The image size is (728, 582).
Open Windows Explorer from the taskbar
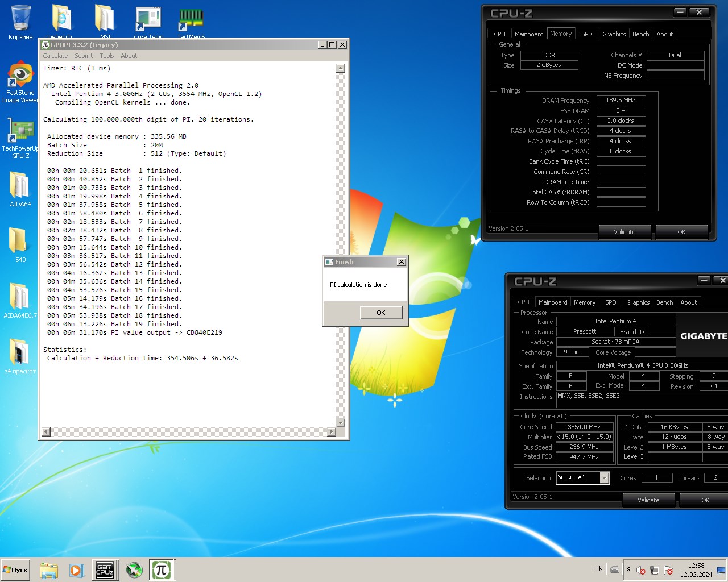coord(49,570)
